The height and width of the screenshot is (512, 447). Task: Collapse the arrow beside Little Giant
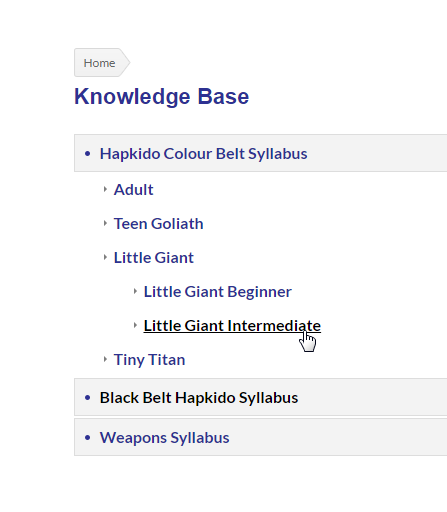click(105, 257)
